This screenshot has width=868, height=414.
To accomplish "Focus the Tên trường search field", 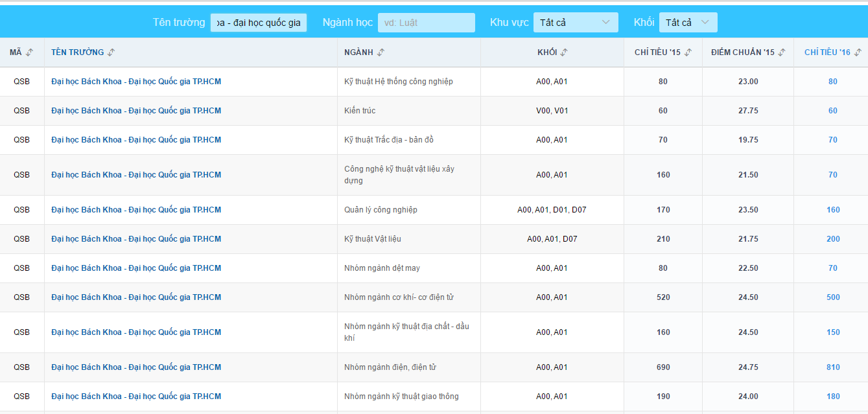I will point(258,23).
